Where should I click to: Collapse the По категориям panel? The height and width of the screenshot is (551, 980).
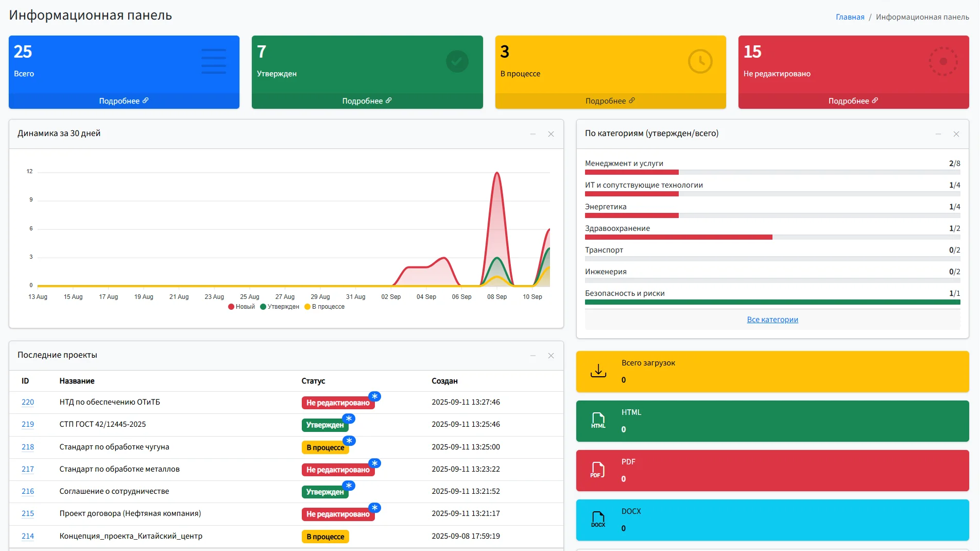coord(938,134)
